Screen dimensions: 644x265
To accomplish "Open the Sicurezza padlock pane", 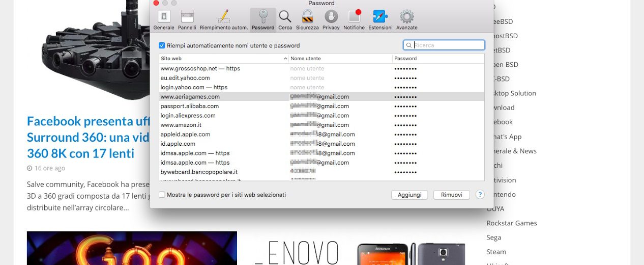I will pos(307,20).
